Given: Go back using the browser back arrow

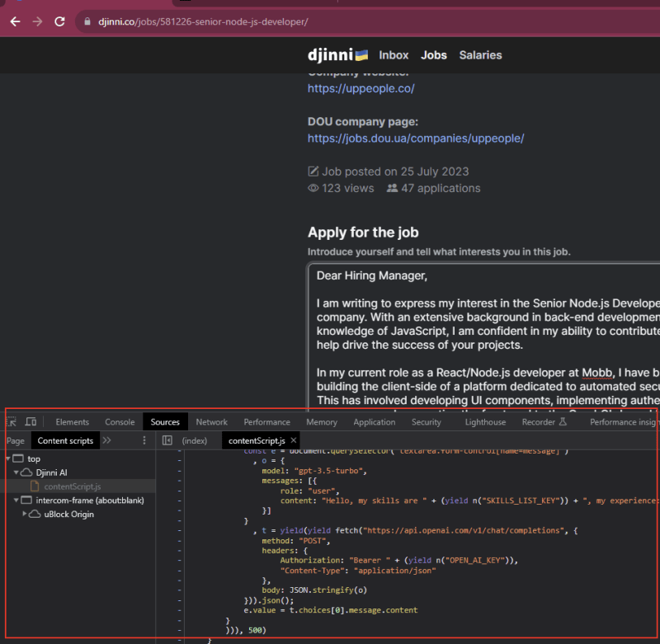Looking at the screenshot, I should click(x=15, y=21).
